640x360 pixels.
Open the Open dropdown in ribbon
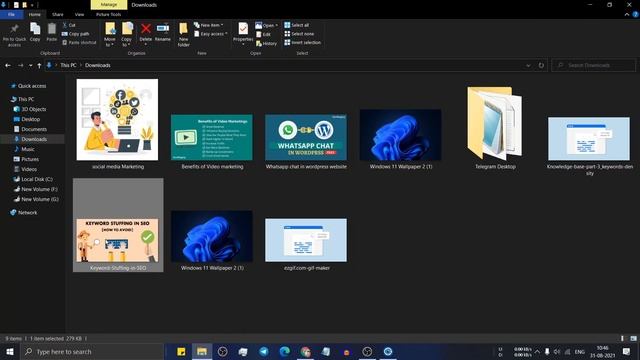pyautogui.click(x=267, y=25)
